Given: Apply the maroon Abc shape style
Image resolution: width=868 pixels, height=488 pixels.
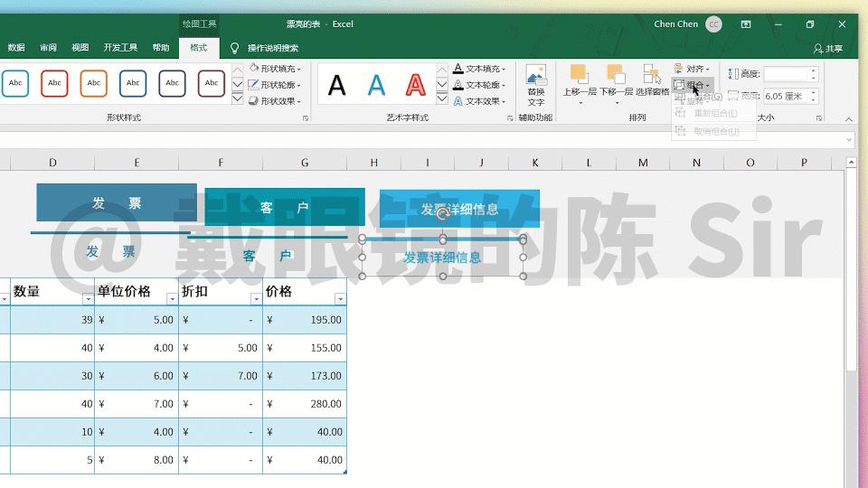Looking at the screenshot, I should tap(212, 83).
